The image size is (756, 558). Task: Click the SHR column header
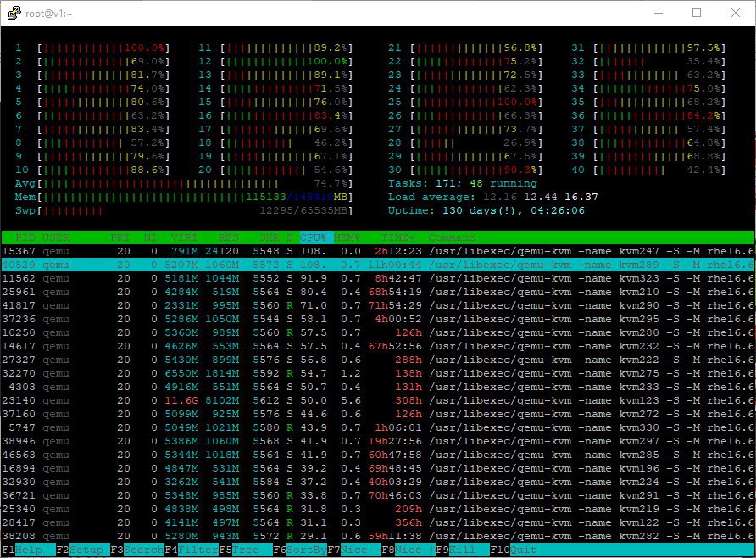pyautogui.click(x=270, y=237)
